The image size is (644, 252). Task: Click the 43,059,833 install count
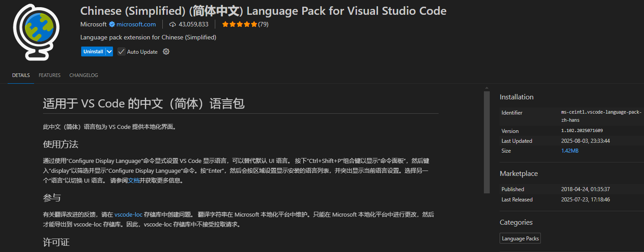(193, 24)
